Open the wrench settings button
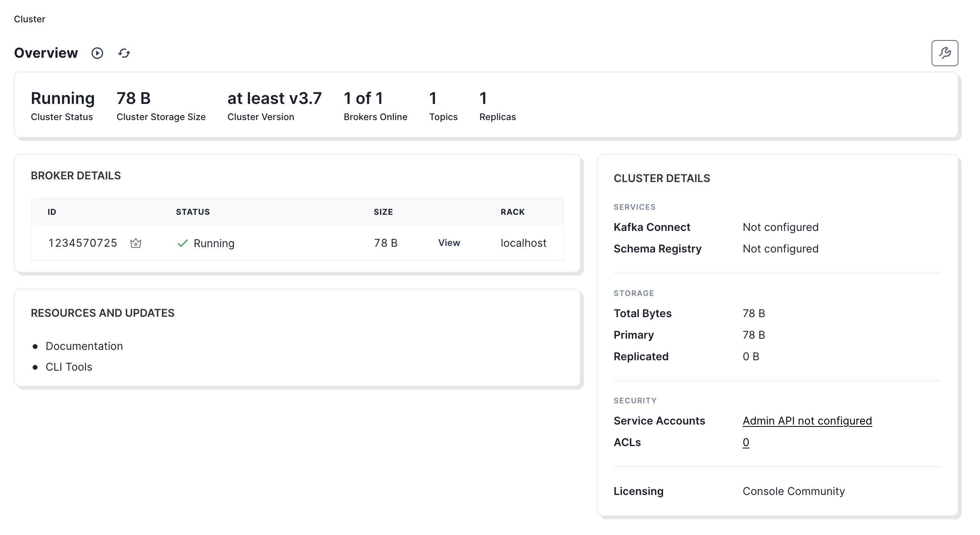This screenshot has width=980, height=535. point(945,53)
